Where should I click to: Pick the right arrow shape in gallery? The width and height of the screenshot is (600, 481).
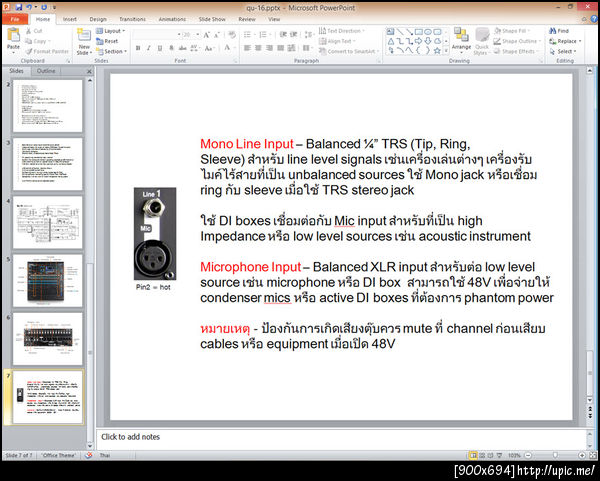419,41
